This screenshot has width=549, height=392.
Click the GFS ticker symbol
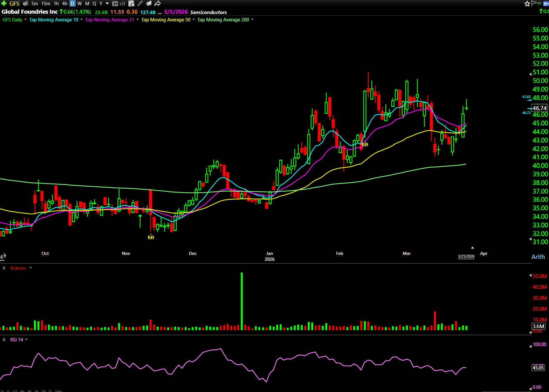click(14, 4)
